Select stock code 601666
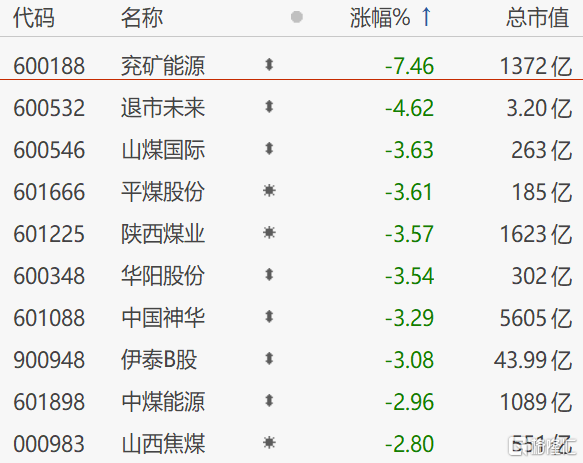This screenshot has height=463, width=583. [x=49, y=192]
